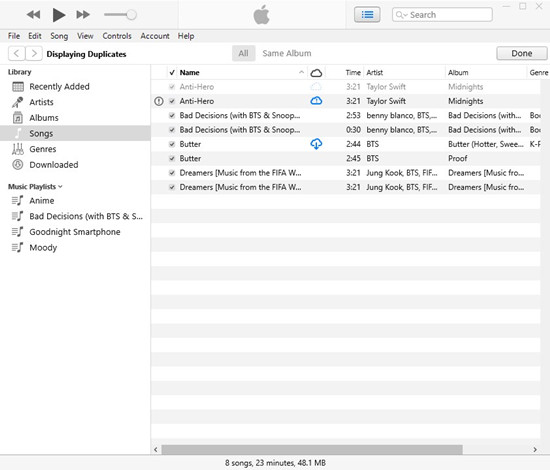This screenshot has width=550, height=470.
Task: Open the View menu
Action: click(85, 36)
